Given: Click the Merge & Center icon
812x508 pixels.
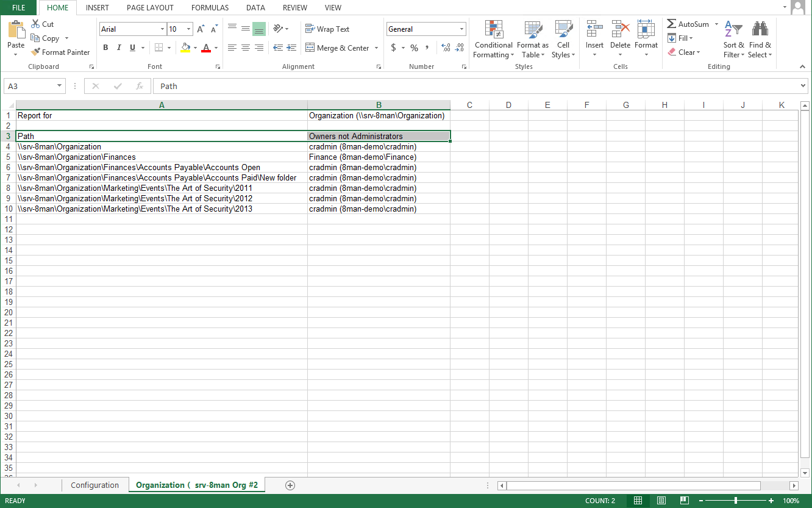Looking at the screenshot, I should (310, 48).
